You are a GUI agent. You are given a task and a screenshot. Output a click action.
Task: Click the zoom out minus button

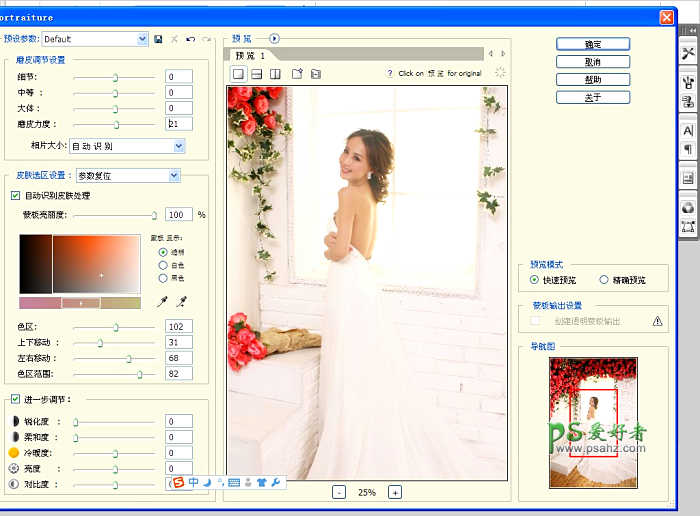tap(339, 492)
